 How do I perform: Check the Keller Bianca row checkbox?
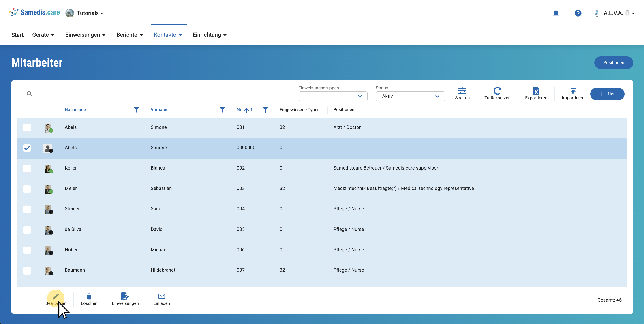coord(27,169)
